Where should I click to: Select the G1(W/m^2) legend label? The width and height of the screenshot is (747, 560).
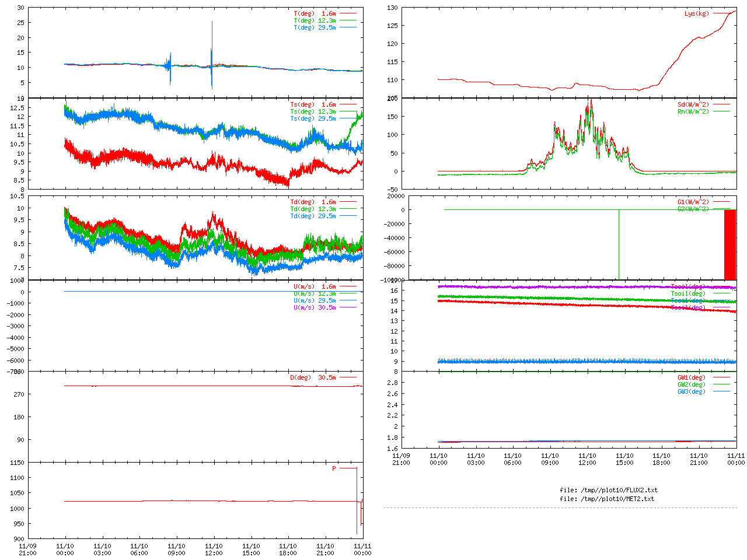point(693,202)
